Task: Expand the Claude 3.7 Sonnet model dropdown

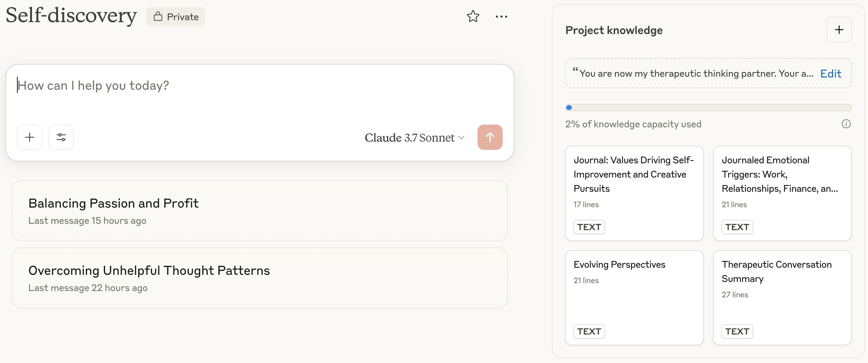Action: (x=414, y=138)
